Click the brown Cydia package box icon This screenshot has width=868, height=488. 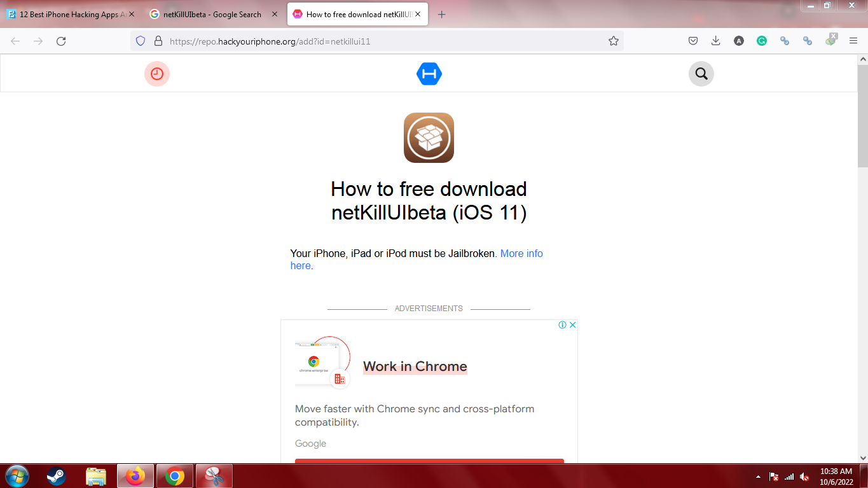click(429, 138)
